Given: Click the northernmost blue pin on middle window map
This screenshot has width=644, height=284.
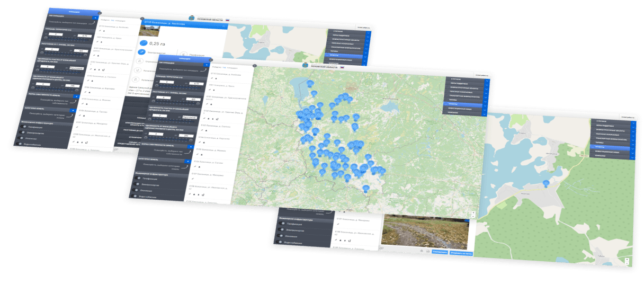Looking at the screenshot, I should click(x=310, y=83).
